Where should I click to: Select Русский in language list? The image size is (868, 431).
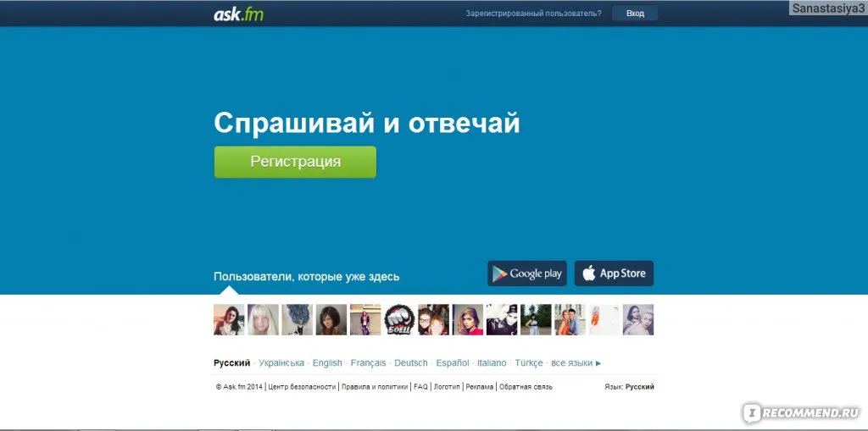click(x=232, y=363)
